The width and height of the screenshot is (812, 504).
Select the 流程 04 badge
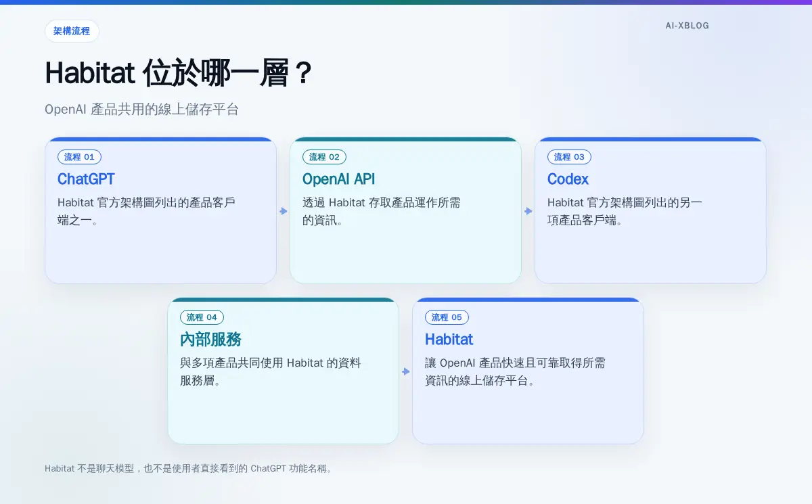click(202, 317)
